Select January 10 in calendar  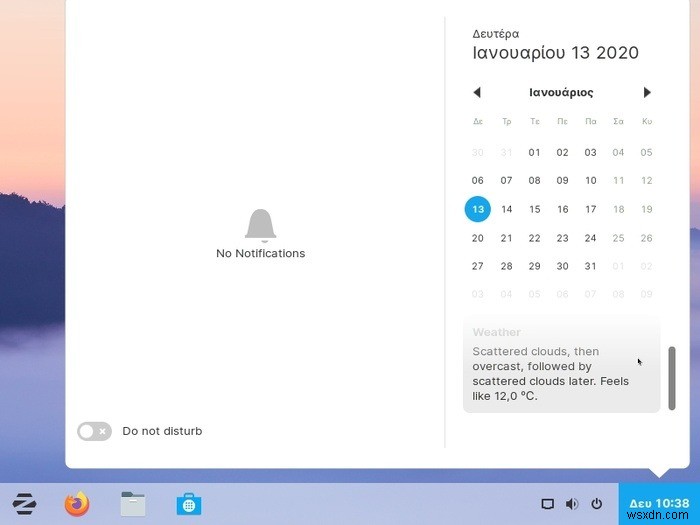[591, 180]
